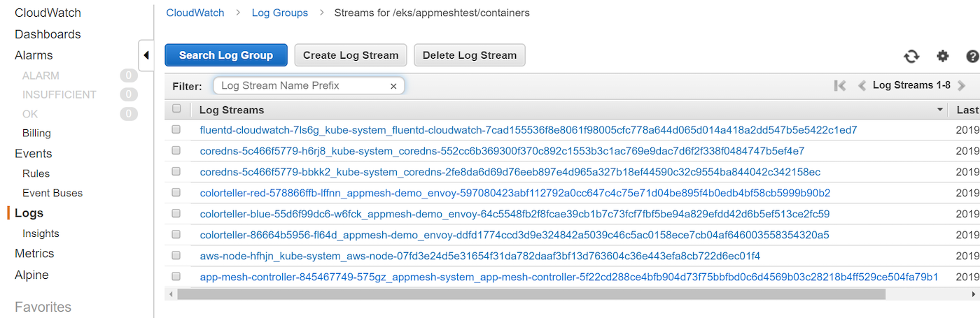
Task: Go to next log streams page
Action: (x=961, y=85)
